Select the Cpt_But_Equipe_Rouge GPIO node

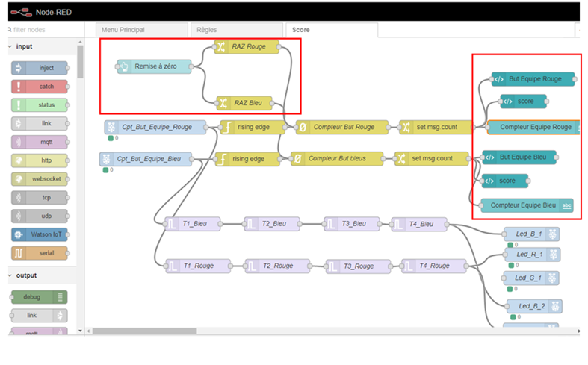[x=155, y=127]
